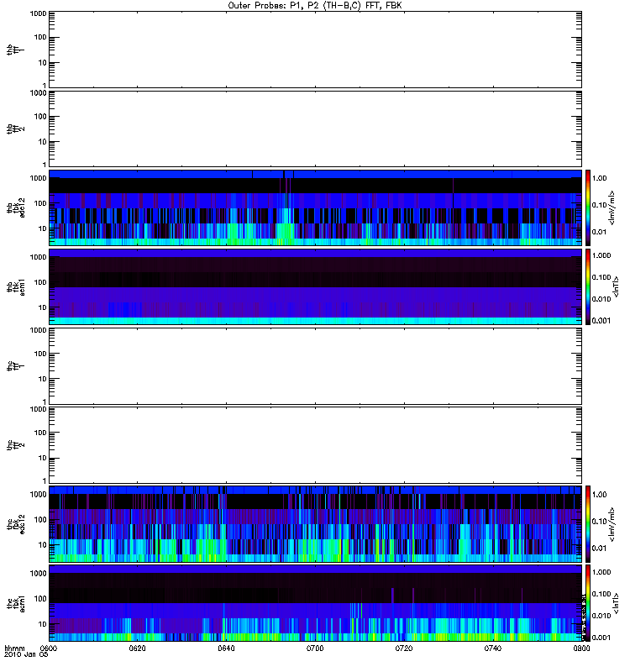Click the 10 y-axis tick of thb fbk edc12 panel
This screenshot has height=672, width=630.
coord(43,228)
